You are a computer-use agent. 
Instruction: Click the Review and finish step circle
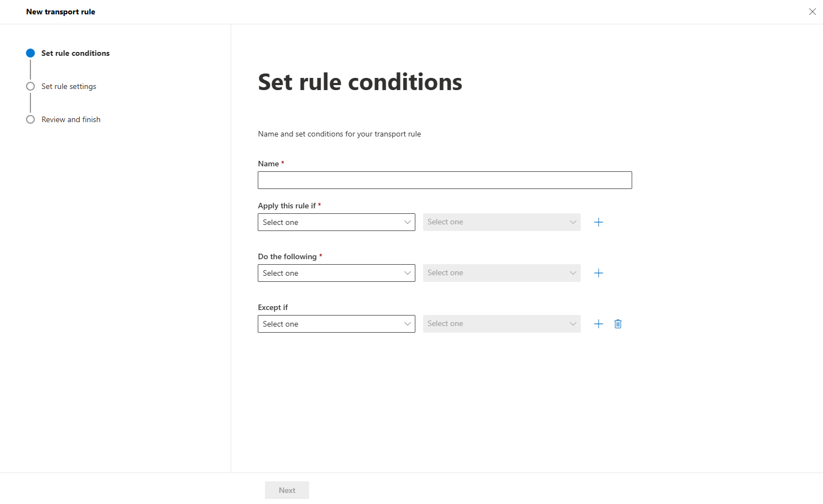(x=30, y=119)
